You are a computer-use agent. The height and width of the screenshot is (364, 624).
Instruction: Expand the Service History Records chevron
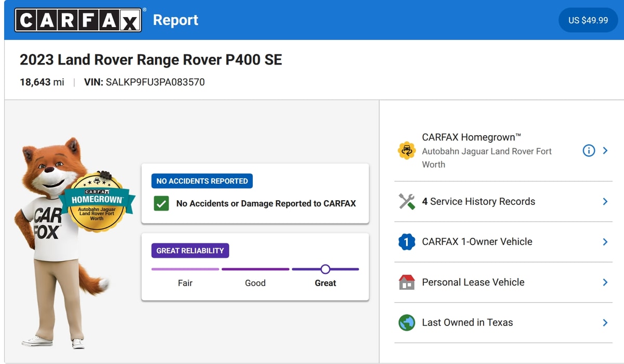(605, 201)
